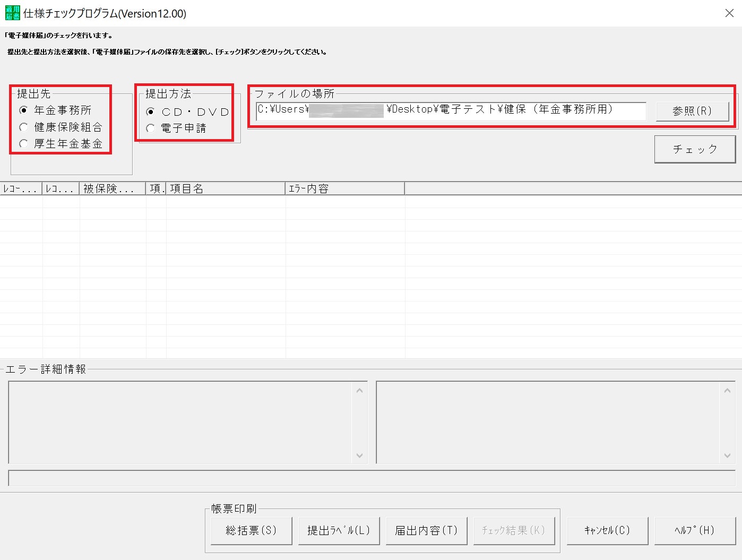The width and height of the screenshot is (742, 560).
Task: Choose 厚生年金基金 radio option
Action: pyautogui.click(x=24, y=144)
